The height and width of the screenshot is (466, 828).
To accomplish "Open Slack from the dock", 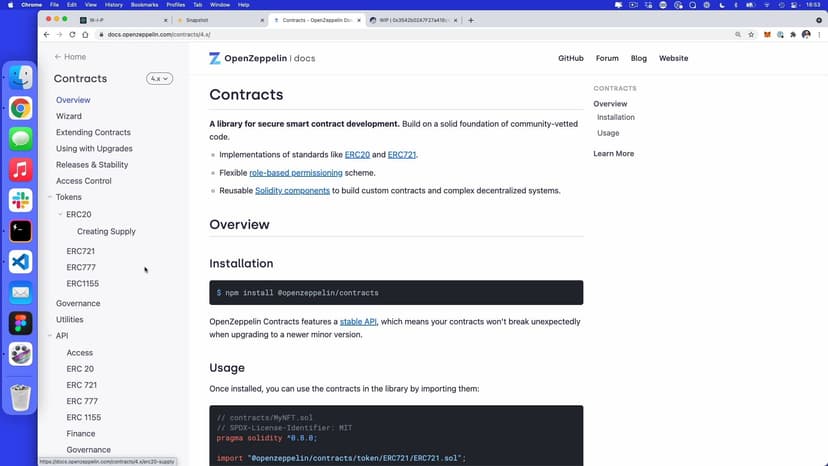I will (x=20, y=200).
